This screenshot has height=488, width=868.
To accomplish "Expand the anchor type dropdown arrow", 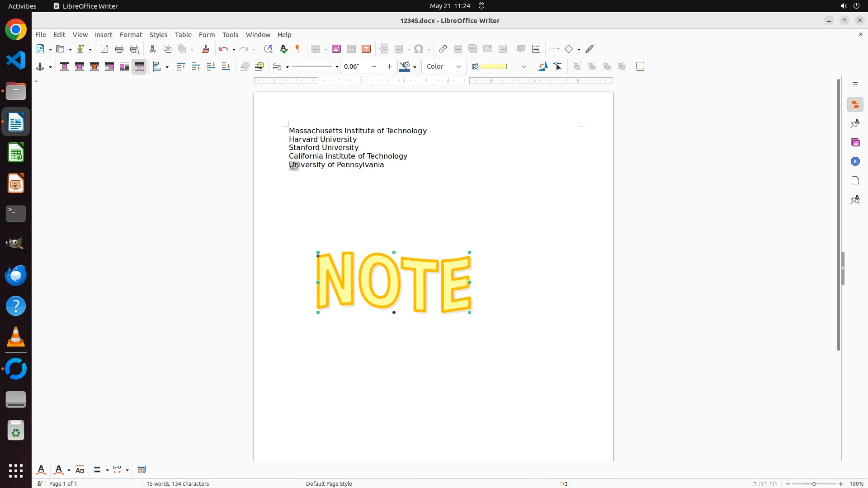I will pos(50,67).
